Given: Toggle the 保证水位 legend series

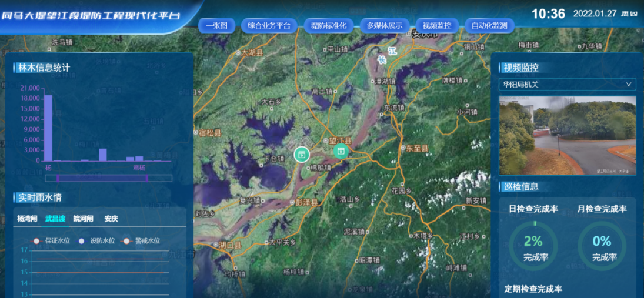Looking at the screenshot, I should (52, 241).
